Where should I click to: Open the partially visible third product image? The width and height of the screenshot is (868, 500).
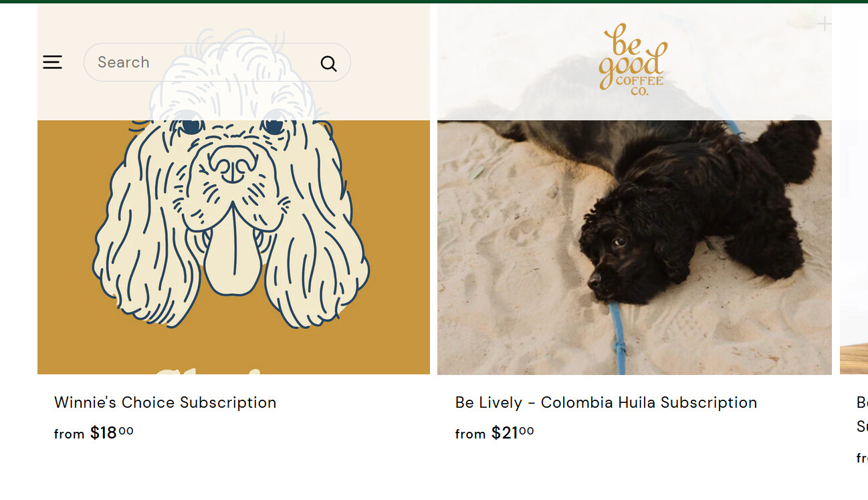(854, 247)
